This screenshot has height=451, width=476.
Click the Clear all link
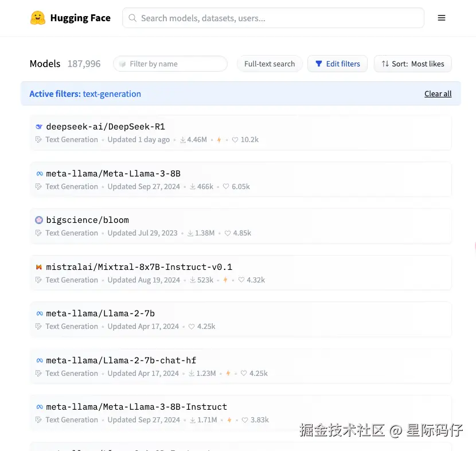point(438,94)
